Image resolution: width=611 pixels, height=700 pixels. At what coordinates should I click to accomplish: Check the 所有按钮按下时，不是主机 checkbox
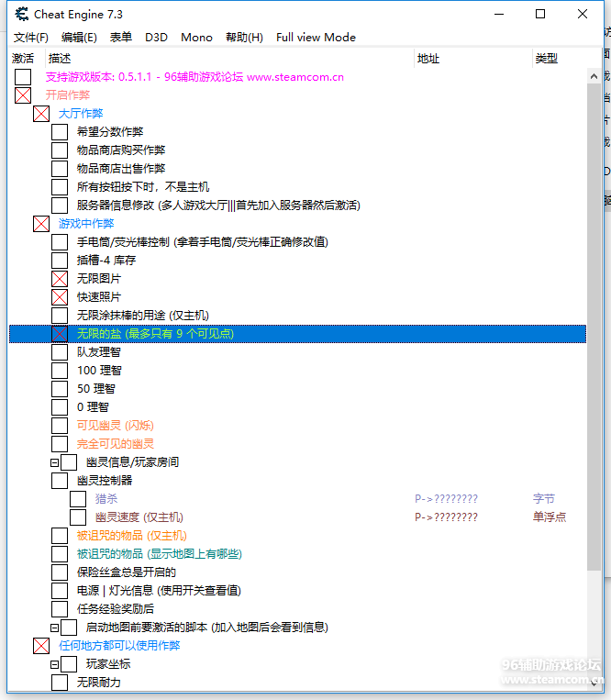pos(60,187)
